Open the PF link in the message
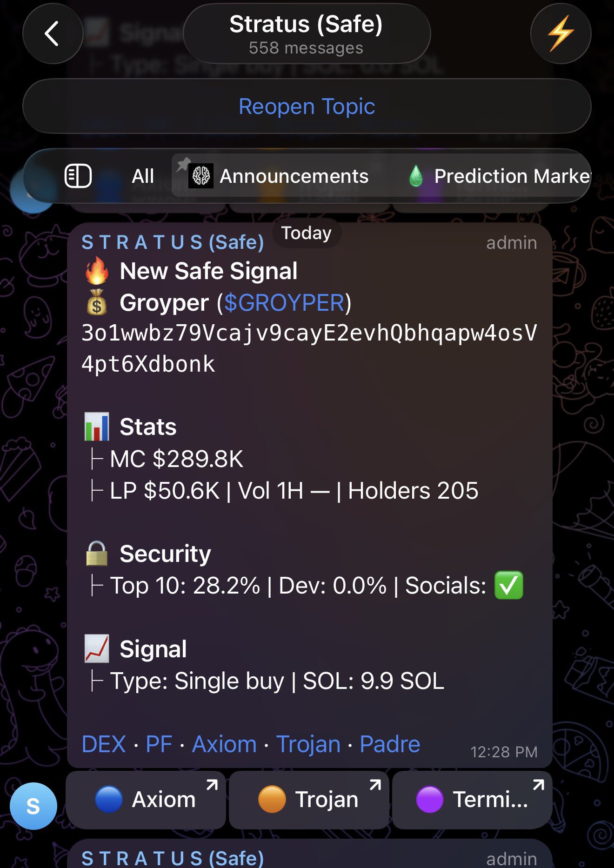 click(159, 744)
